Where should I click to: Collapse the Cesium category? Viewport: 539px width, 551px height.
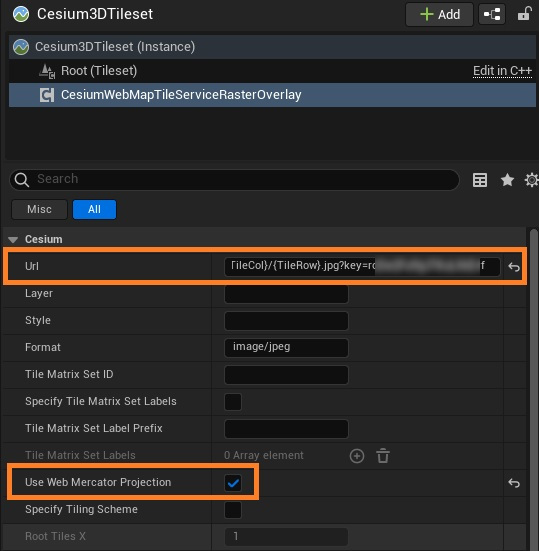pos(13,240)
